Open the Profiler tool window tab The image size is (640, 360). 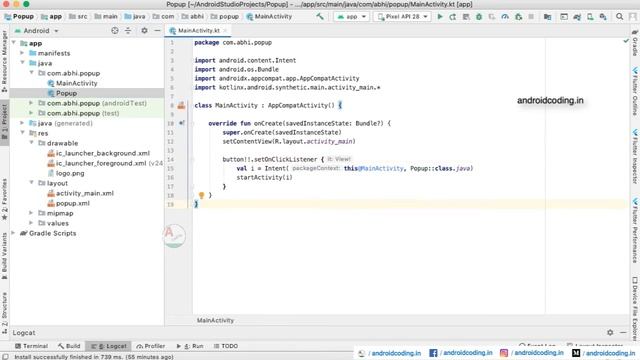(151, 346)
